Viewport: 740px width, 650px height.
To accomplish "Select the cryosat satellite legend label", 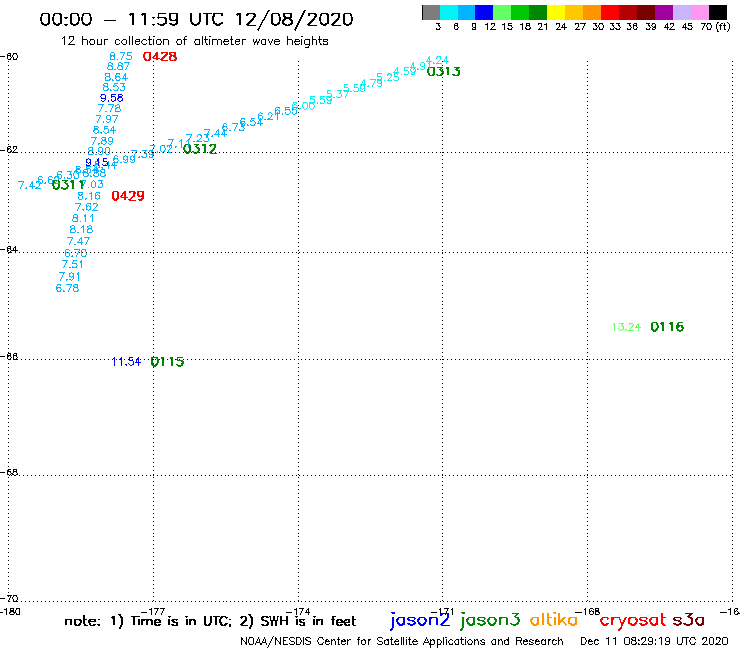I will pos(633,621).
